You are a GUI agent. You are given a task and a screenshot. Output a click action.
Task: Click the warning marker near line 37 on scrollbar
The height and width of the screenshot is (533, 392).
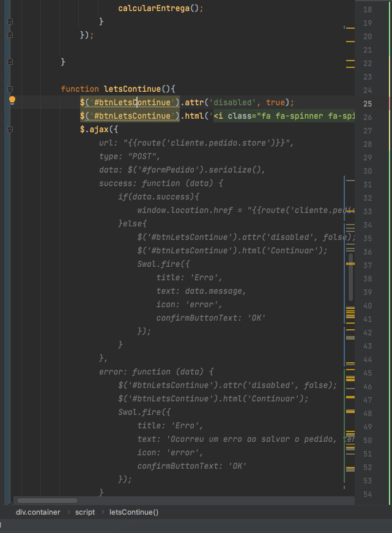[350, 263]
